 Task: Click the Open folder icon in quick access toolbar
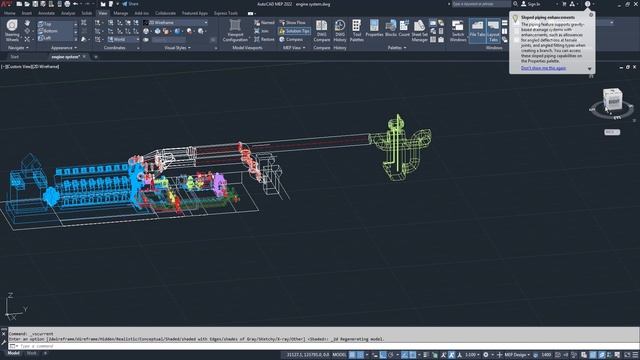[x=27, y=4]
